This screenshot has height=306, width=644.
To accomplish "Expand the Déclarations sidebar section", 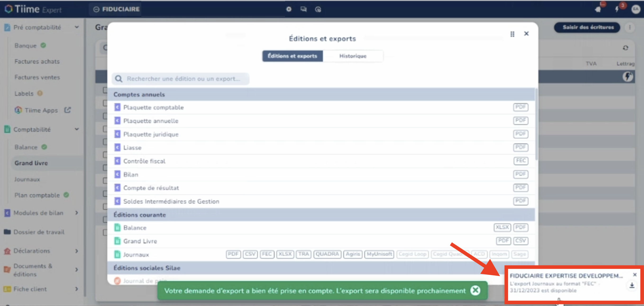I will pyautogui.click(x=77, y=251).
